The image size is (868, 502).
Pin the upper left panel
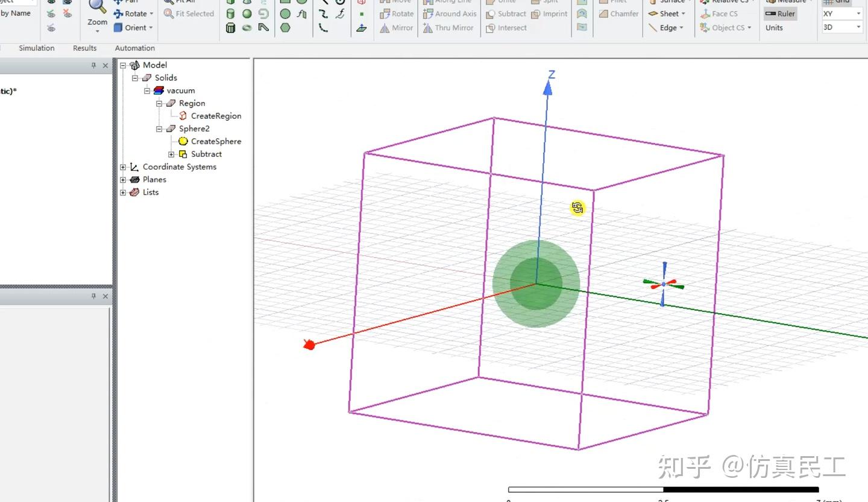pos(93,66)
